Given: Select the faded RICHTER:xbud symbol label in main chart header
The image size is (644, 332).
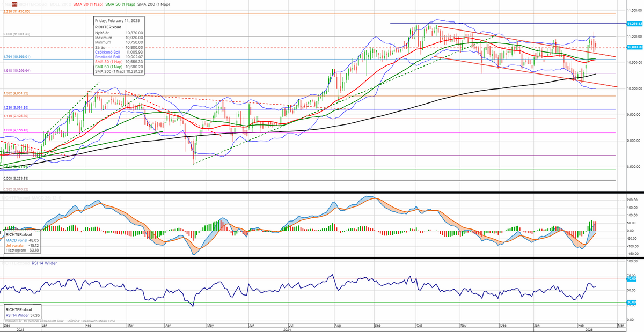Looking at the screenshot, I should tap(34, 4).
